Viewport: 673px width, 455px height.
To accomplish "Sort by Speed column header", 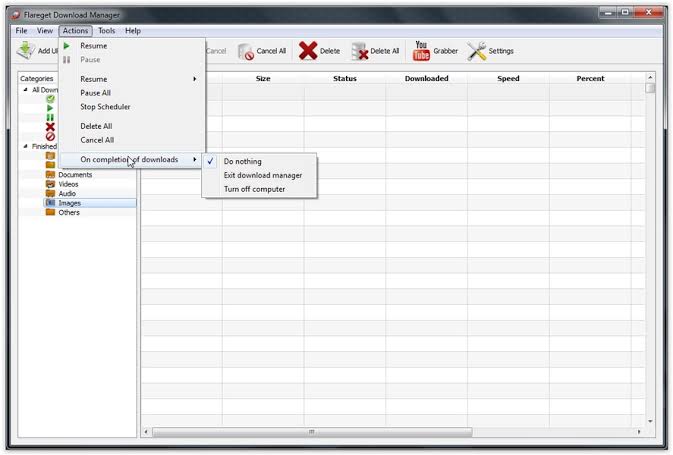I will coord(508,78).
